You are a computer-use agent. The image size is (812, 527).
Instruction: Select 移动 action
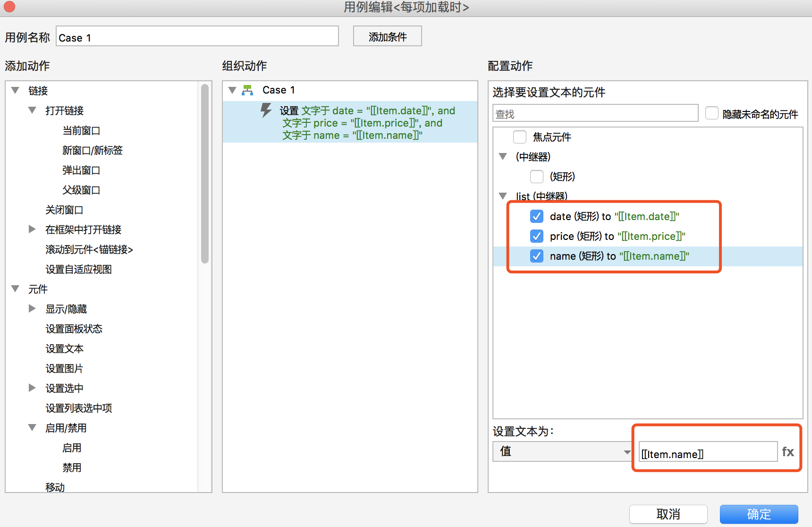click(55, 487)
